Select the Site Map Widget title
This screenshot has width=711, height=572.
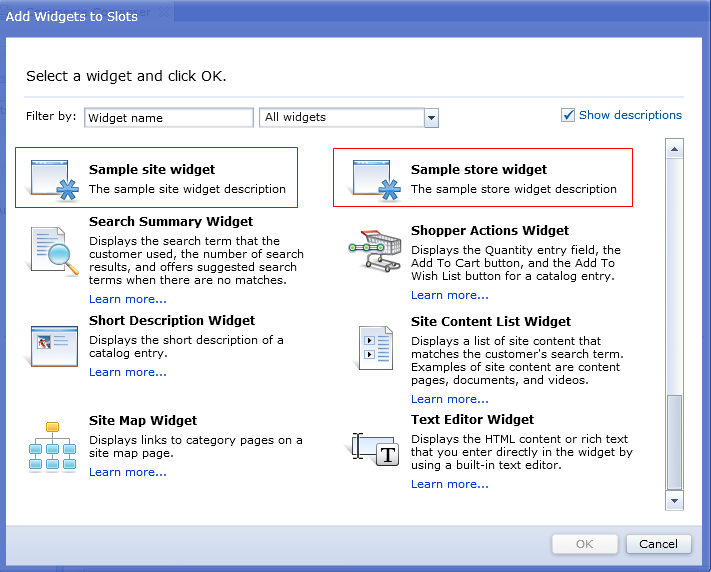tap(143, 420)
